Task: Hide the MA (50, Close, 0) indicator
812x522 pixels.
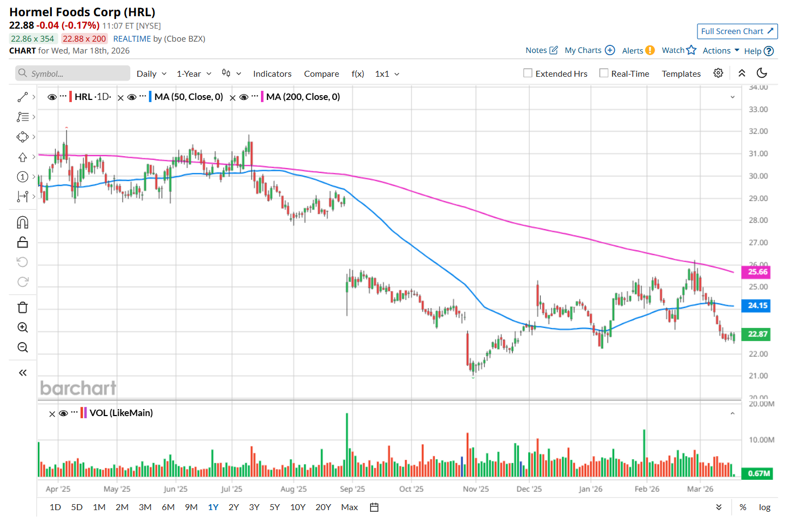Action: pyautogui.click(x=132, y=97)
